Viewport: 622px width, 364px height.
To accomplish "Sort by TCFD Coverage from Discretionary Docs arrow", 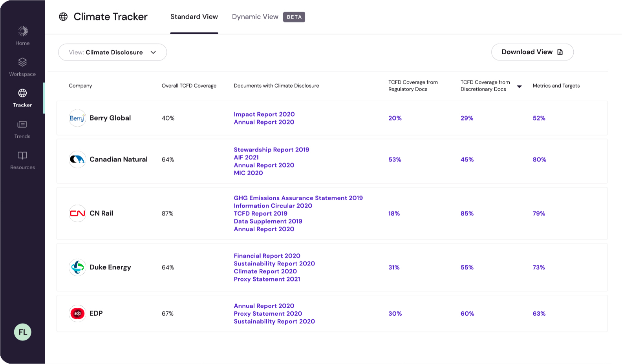I will (x=519, y=86).
